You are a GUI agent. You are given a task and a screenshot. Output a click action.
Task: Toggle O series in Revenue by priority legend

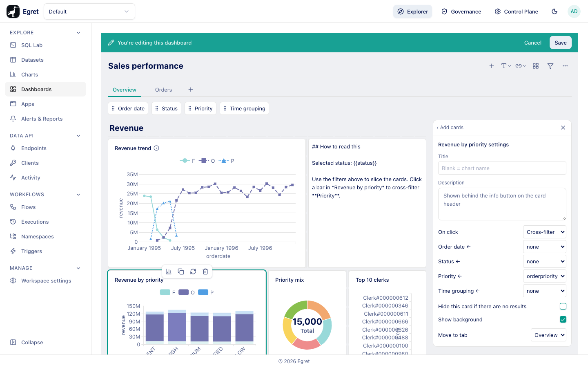pyautogui.click(x=187, y=292)
